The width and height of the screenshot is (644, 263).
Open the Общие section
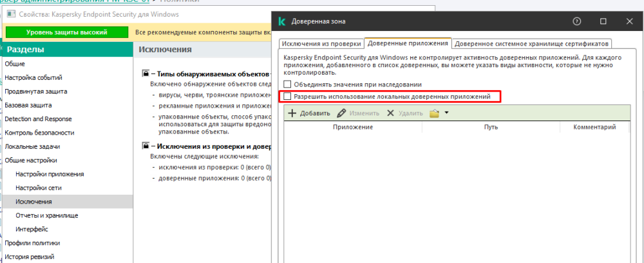click(x=15, y=64)
